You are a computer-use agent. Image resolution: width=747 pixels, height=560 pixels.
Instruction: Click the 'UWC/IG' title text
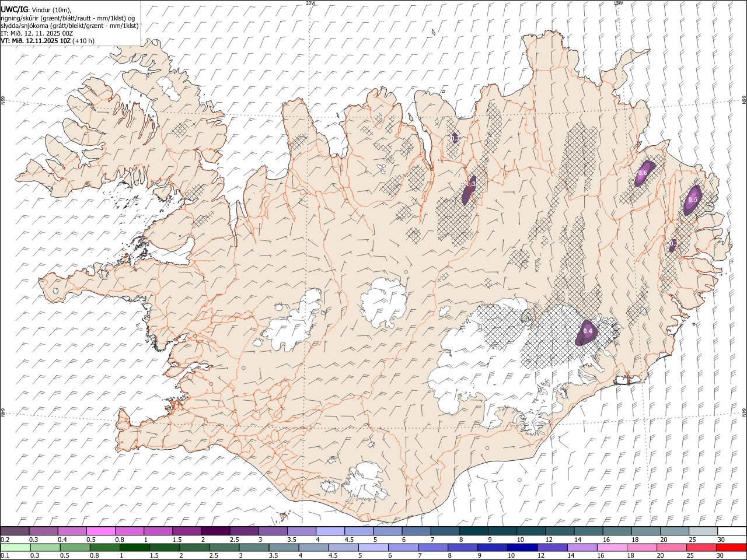[13, 10]
